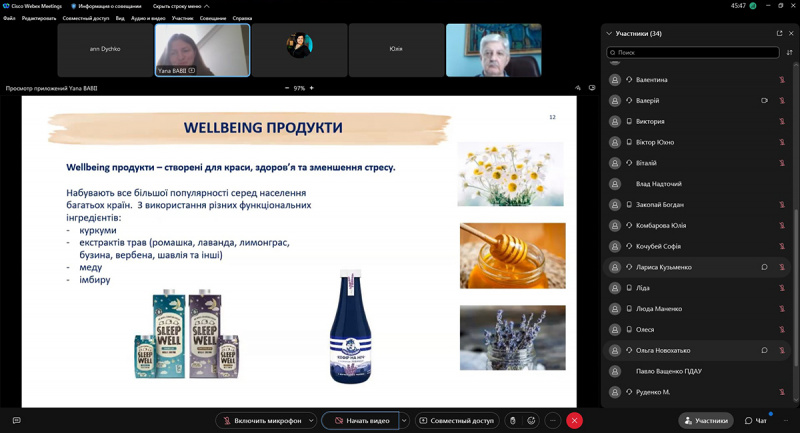
Task: Open the Чат panel button
Action: point(756,420)
